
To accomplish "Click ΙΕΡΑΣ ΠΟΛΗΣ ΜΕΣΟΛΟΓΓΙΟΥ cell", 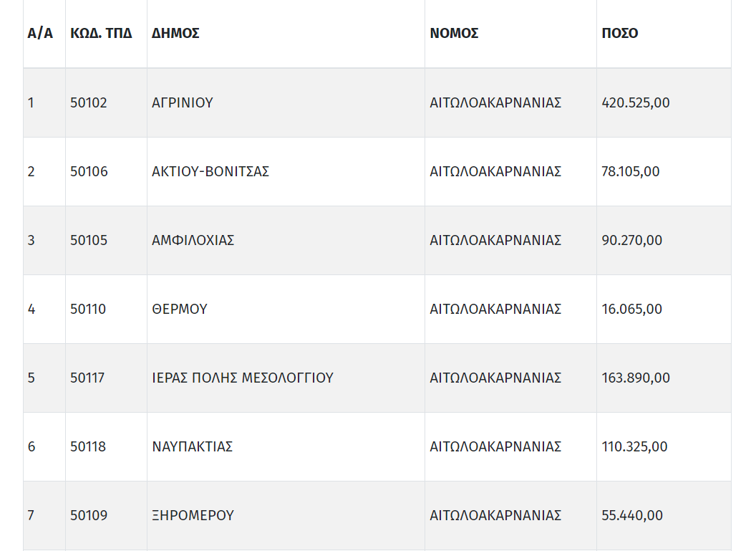I will click(243, 378).
